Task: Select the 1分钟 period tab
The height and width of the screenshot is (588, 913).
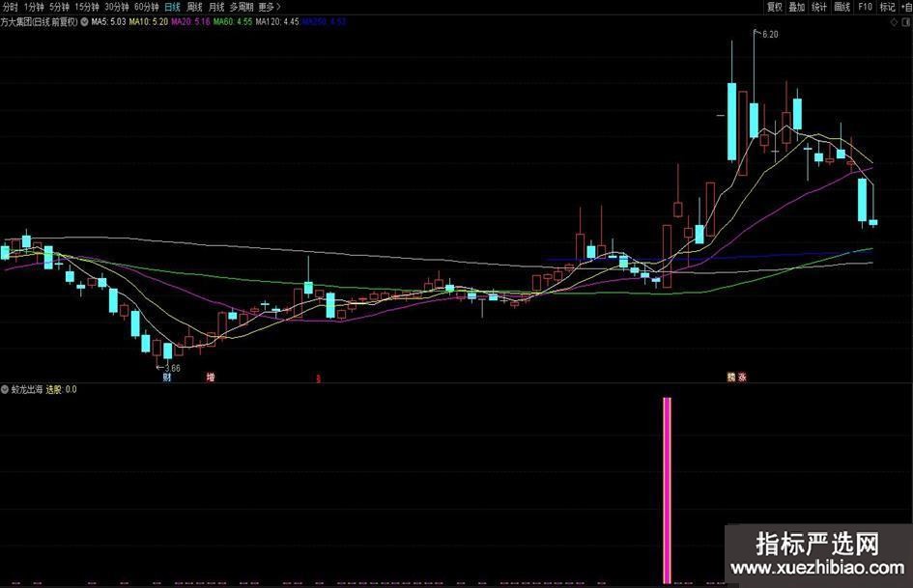Action: (x=34, y=7)
